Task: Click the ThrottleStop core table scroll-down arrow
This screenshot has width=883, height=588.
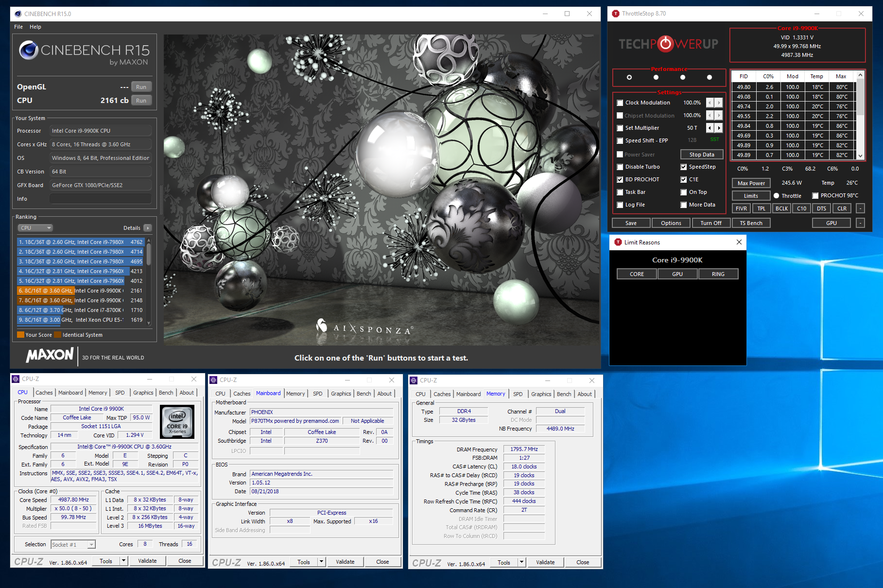Action: tap(860, 156)
